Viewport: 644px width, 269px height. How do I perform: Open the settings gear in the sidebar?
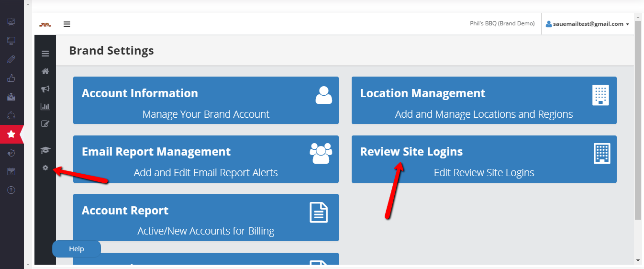point(45,168)
